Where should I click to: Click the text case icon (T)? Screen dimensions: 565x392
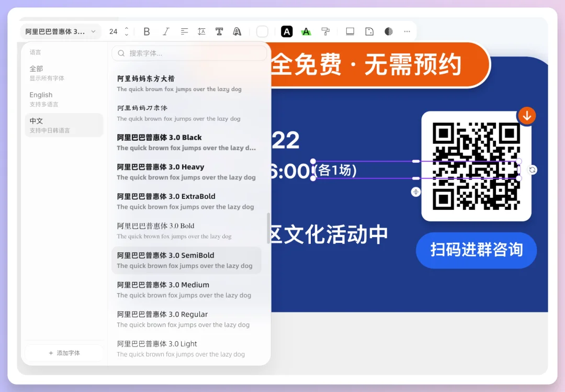point(219,31)
